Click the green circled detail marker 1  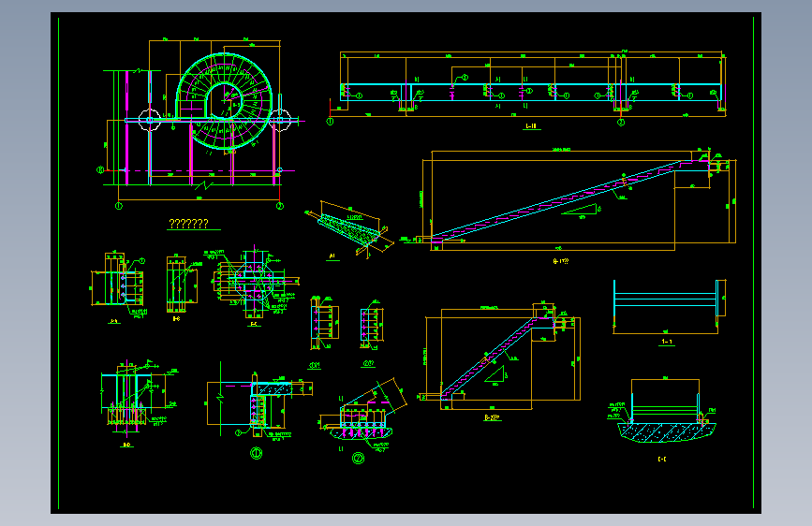(256, 454)
